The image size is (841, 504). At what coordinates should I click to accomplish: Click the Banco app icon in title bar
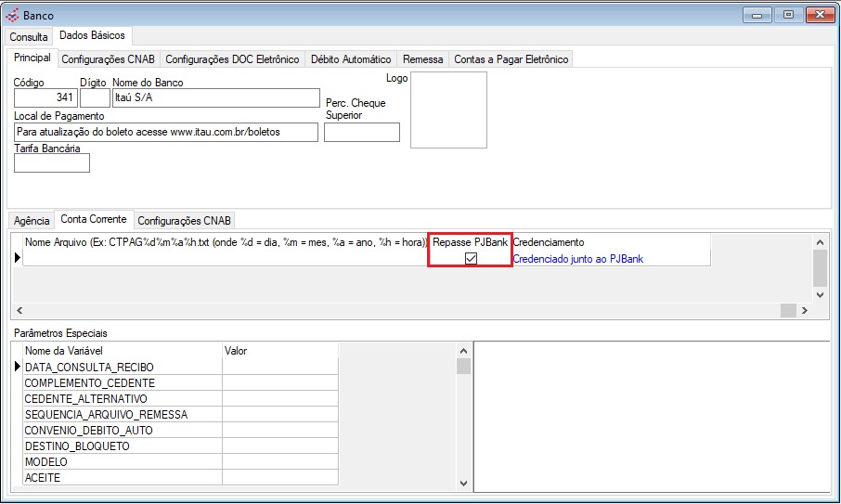[x=12, y=15]
